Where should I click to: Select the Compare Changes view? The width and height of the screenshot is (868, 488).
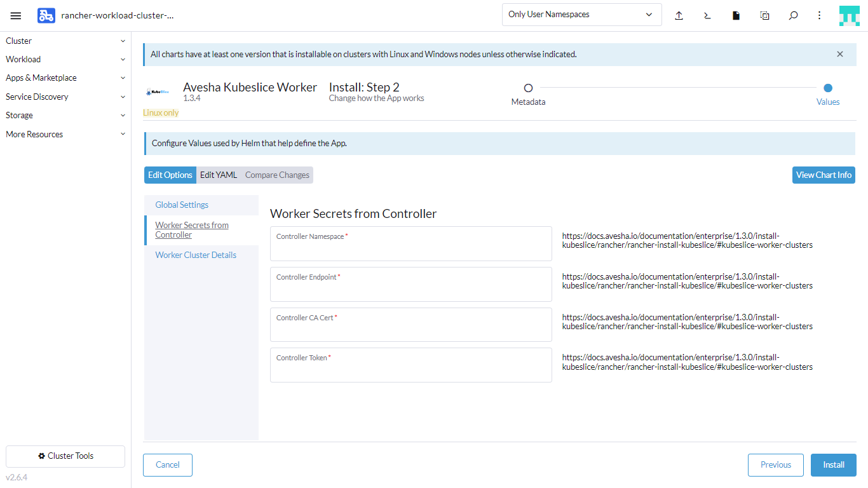click(x=277, y=175)
